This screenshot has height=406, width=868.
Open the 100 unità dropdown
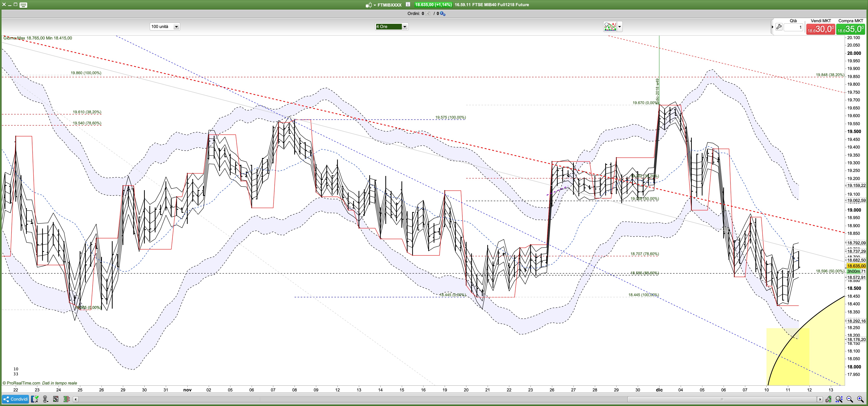[165, 27]
